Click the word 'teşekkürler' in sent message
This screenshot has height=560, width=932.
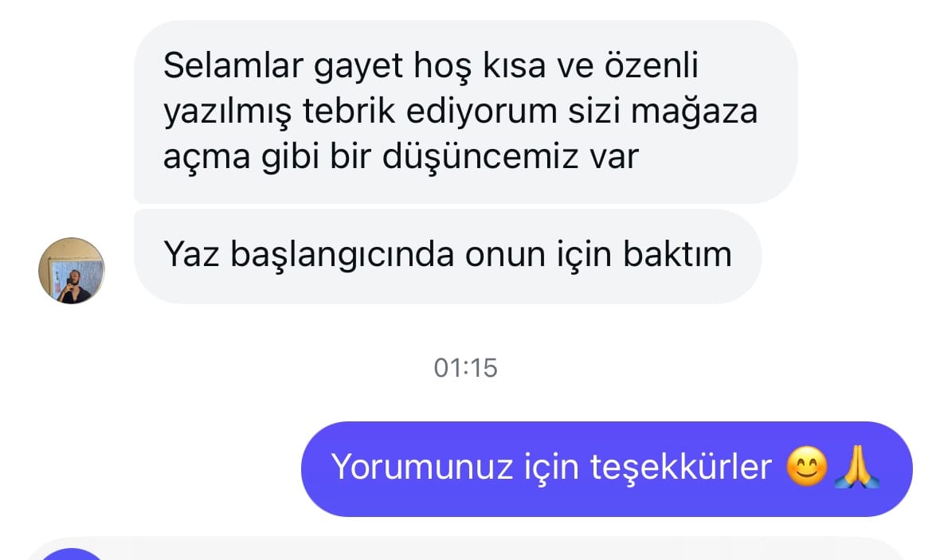680,467
